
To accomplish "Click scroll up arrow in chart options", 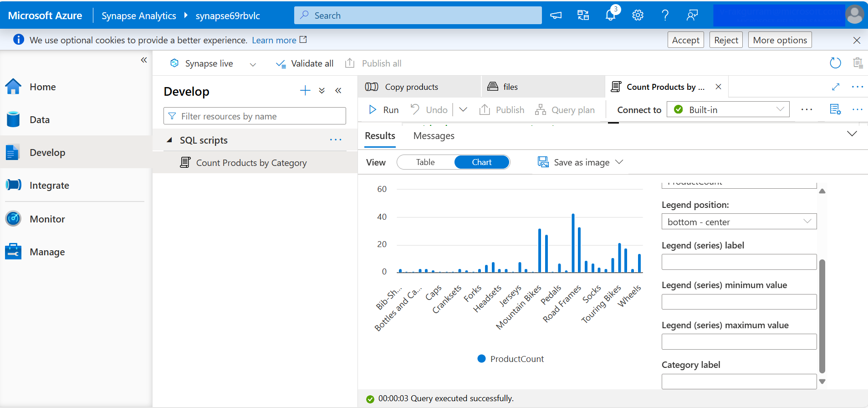I will click(822, 191).
